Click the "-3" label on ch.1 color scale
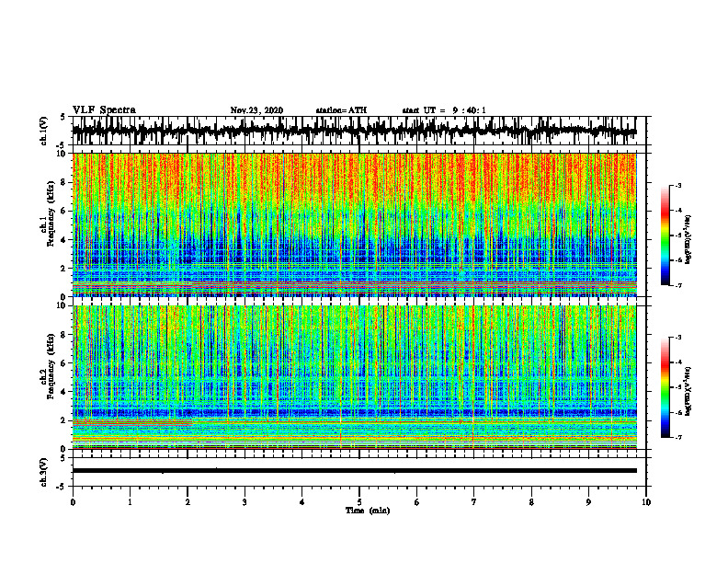The width and height of the screenshot is (728, 563). [x=678, y=185]
